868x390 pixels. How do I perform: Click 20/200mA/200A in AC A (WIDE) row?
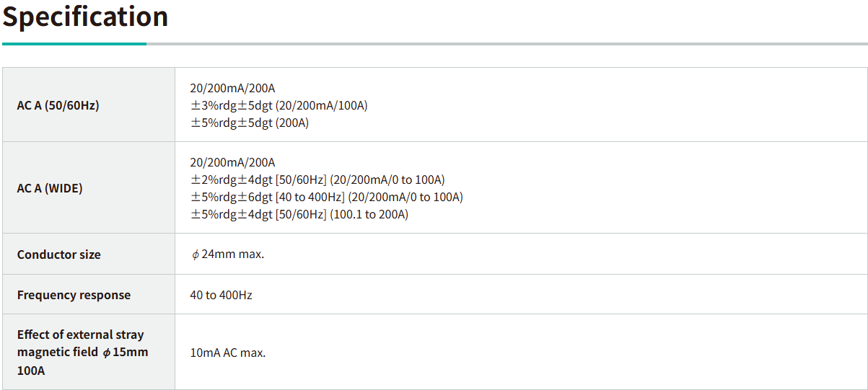coord(232,162)
